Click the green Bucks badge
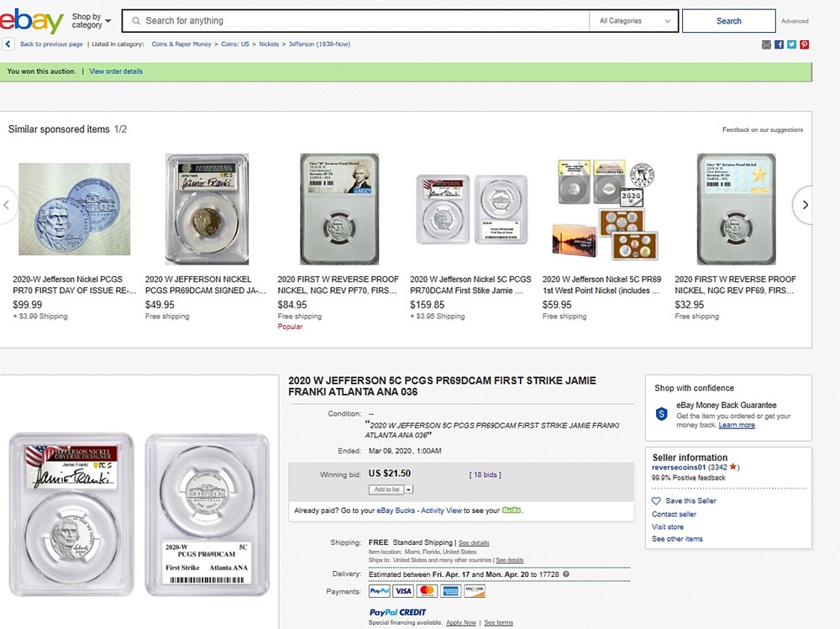Screen dimensions: 840x629 pyautogui.click(x=511, y=510)
